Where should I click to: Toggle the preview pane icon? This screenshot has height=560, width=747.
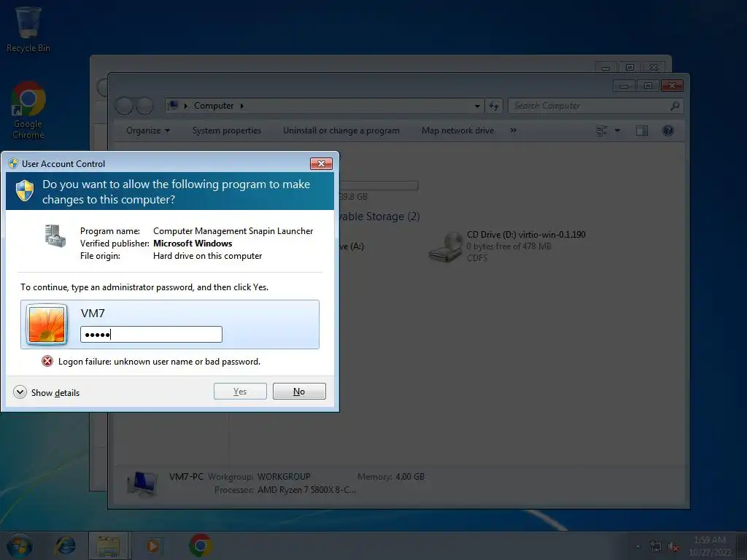click(642, 131)
